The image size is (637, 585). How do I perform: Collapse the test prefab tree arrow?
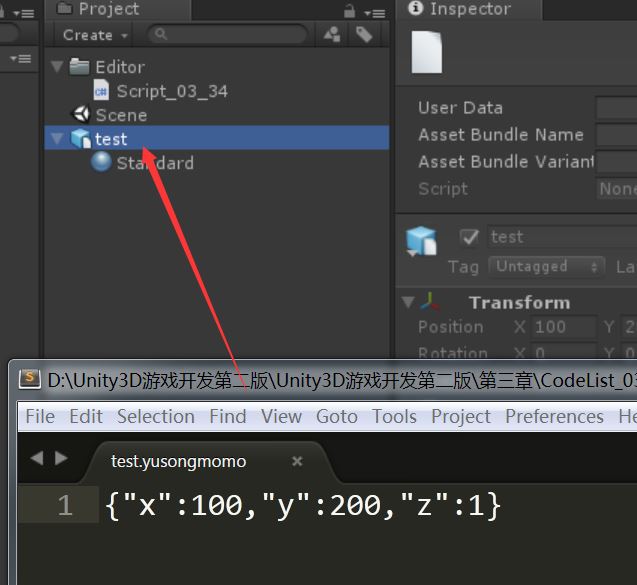(x=57, y=139)
